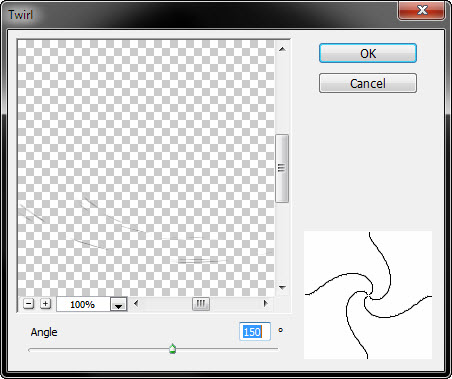The image size is (452, 379).
Task: Click the Angle value field showing 150
Action: click(255, 332)
